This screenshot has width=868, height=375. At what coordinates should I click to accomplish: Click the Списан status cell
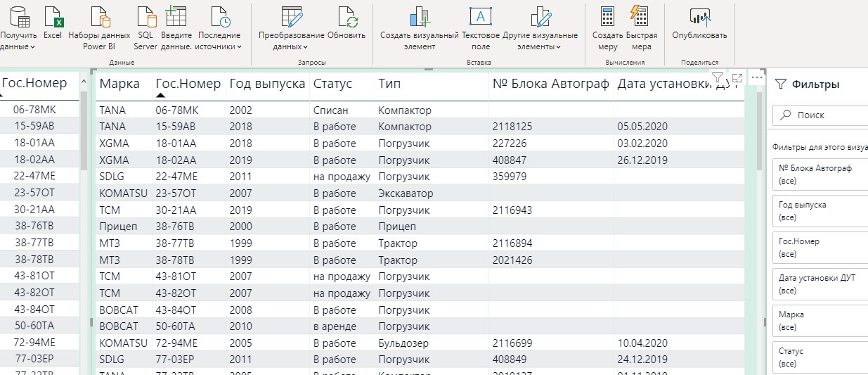(x=330, y=110)
